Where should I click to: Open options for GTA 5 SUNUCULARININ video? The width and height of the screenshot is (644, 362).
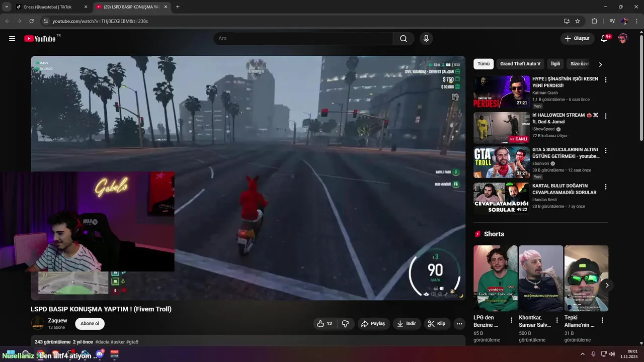click(606, 151)
